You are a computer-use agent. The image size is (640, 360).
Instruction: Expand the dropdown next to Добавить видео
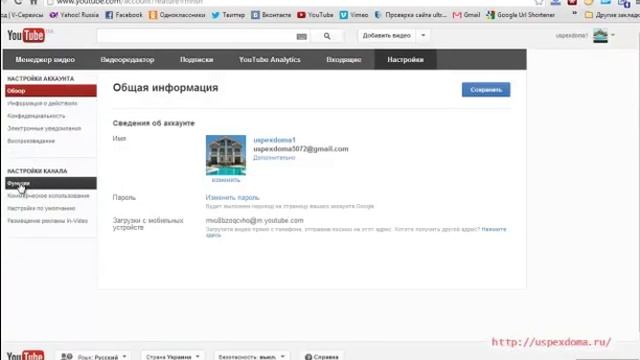pyautogui.click(x=423, y=36)
